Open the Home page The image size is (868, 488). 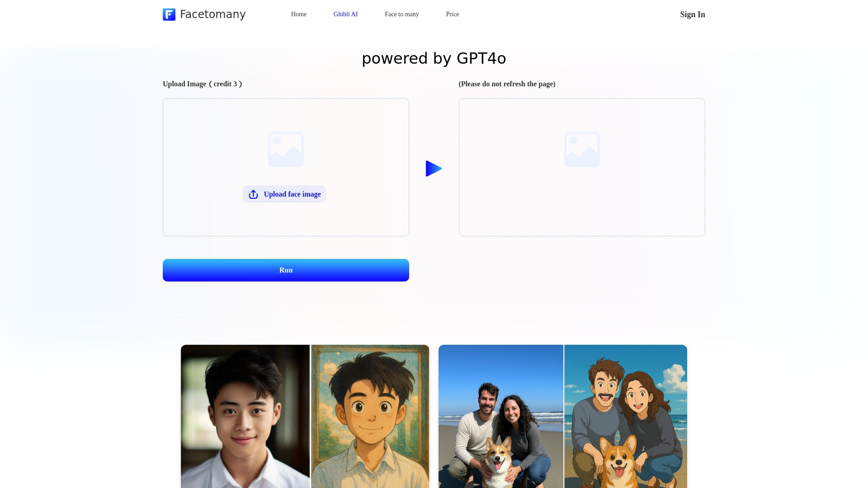pos(298,14)
